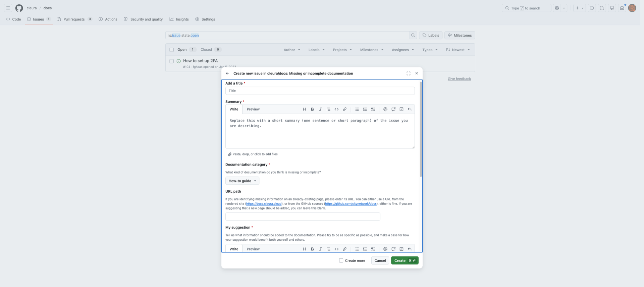This screenshot has height=287, width=644.
Task: Switch to the Pull requests tab
Action: click(x=75, y=19)
